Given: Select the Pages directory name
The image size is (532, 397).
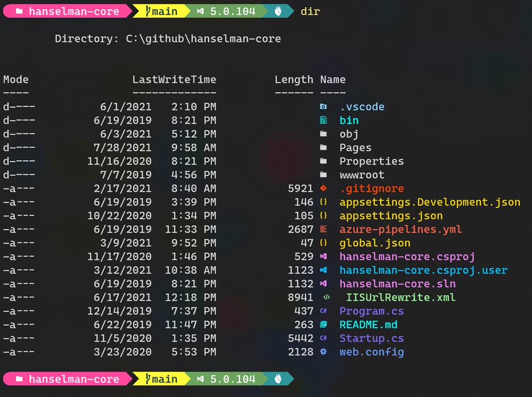Looking at the screenshot, I should pyautogui.click(x=355, y=148).
